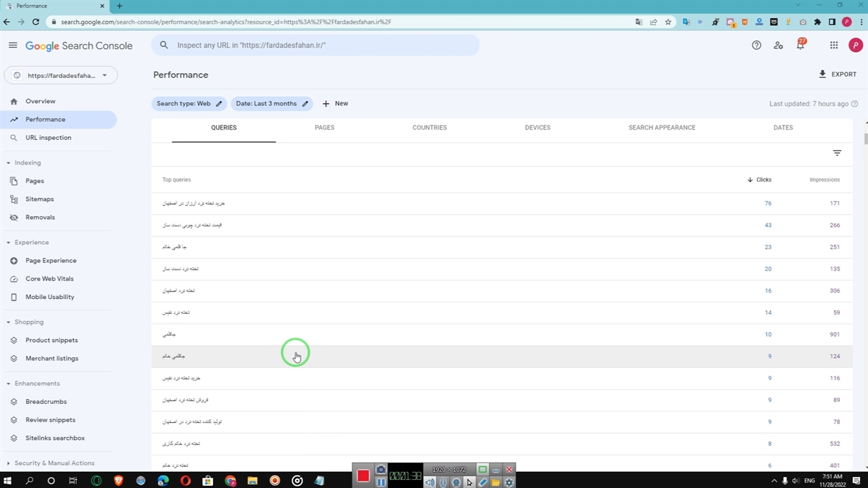Collapse the Experience section
Viewport: 868px width, 488px height.
point(9,243)
